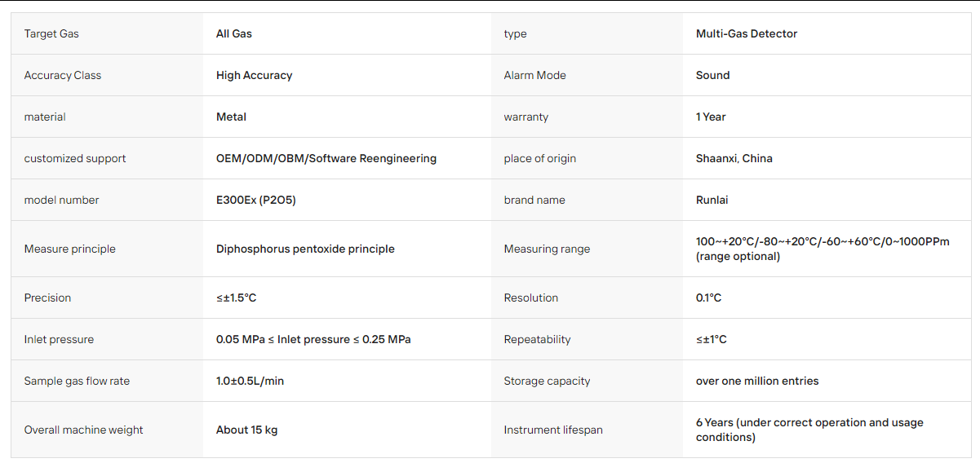Select the 'Overall machine weight' label
The width and height of the screenshot is (980, 463).
83,430
